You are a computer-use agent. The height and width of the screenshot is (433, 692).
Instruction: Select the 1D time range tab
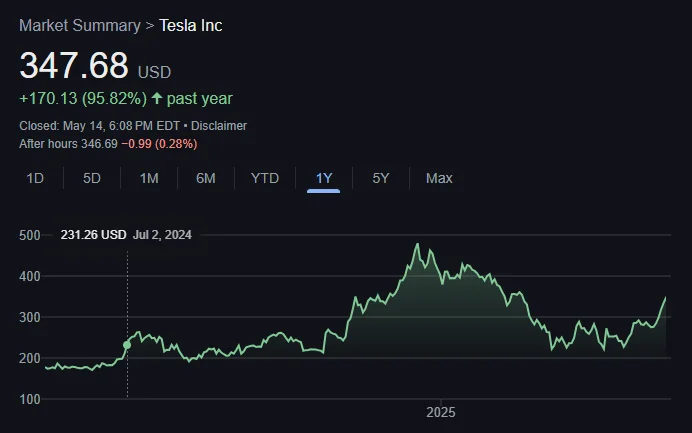(x=35, y=178)
